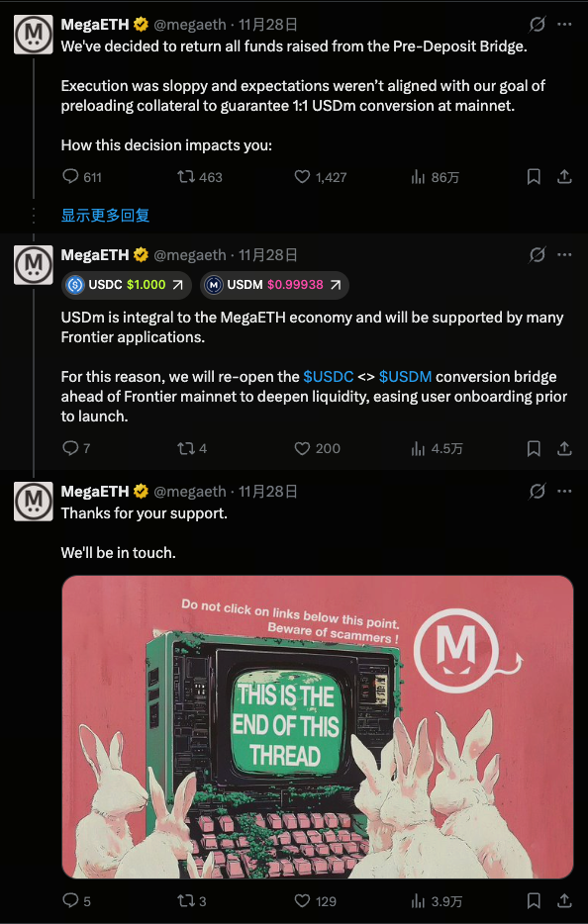This screenshot has height=924, width=588.
Task: Open Grok explain icon on the first tweet
Action: (x=538, y=24)
